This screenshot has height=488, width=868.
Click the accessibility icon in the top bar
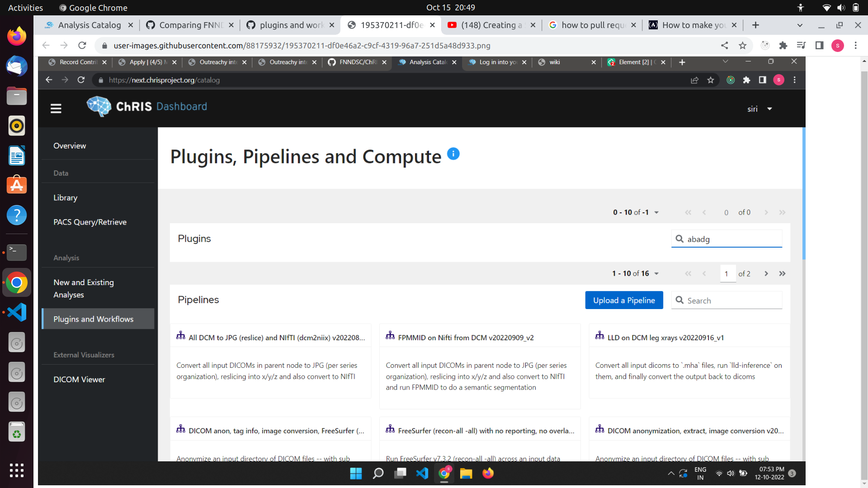click(x=800, y=7)
